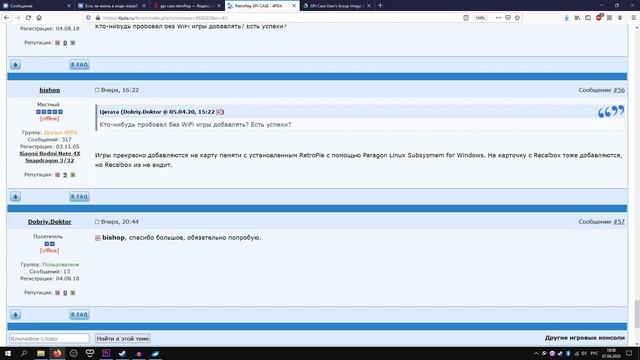Close the Retroflag GPi CASE - 4PDA tab
Viewport: 640px width, 360px height.
pyautogui.click(x=294, y=6)
